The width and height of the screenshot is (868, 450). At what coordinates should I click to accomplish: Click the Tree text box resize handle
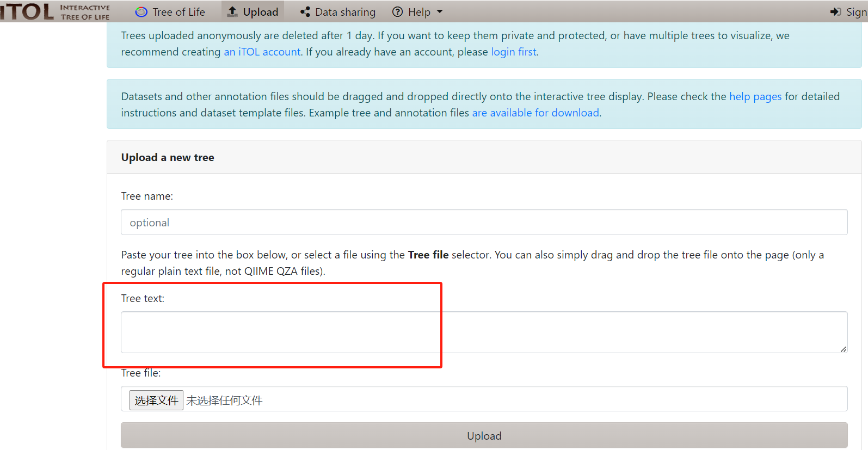(844, 349)
